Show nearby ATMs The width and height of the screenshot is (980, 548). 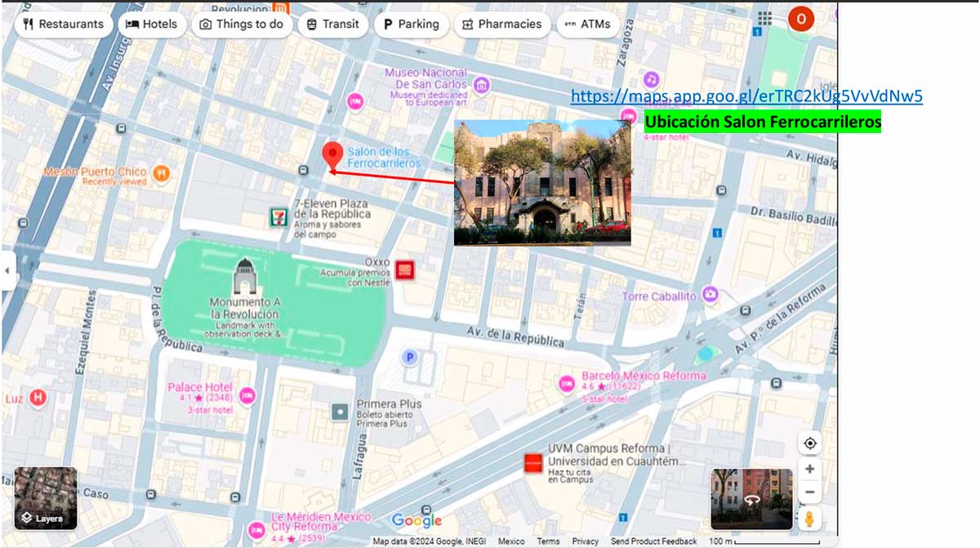[x=587, y=25]
